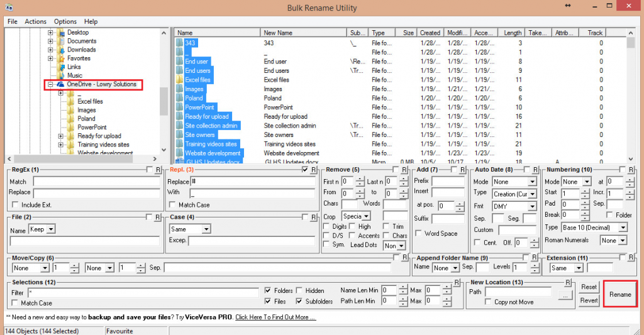The width and height of the screenshot is (644, 335).
Task: Open the Auto Date Fmt DMY dropdown
Action: point(532,206)
